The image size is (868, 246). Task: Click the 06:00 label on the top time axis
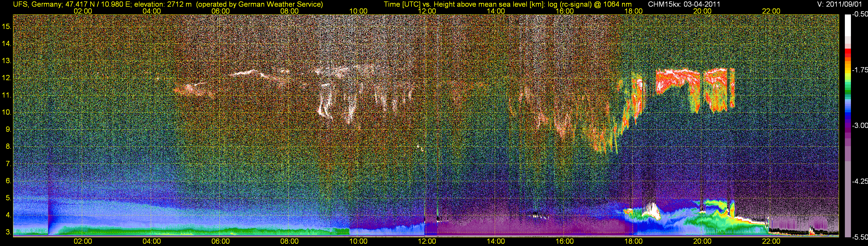(221, 11)
